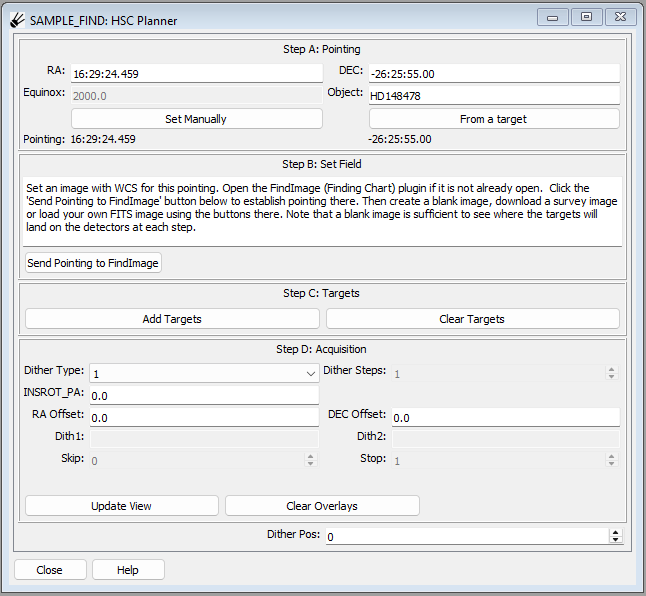Screen dimensions: 646x596
Task: Click the Dither Pos down arrow
Action: [x=616, y=540]
